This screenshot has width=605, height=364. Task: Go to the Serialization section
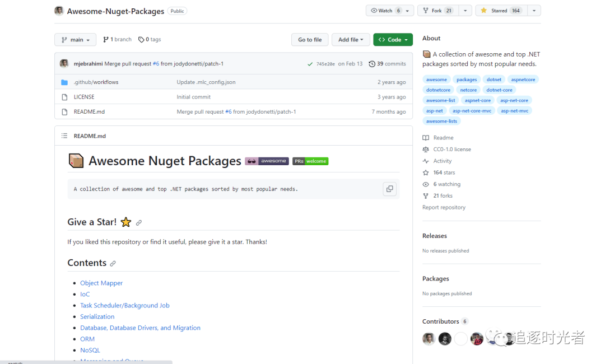coord(97,316)
